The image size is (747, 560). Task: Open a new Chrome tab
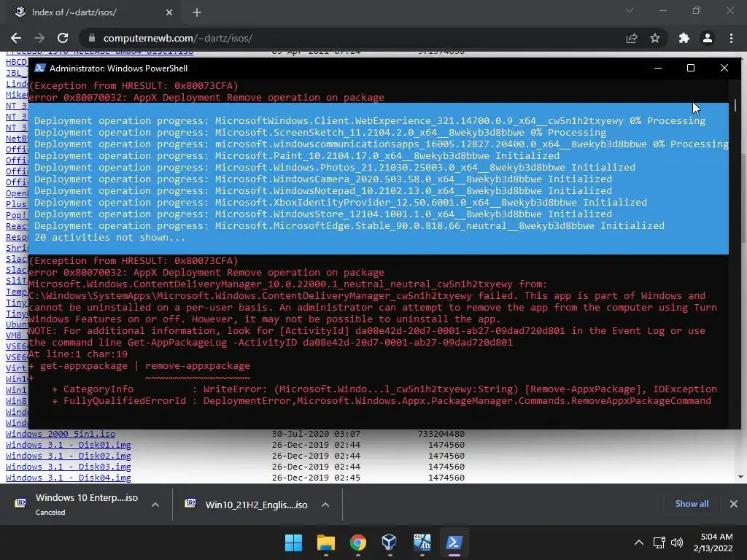coord(197,12)
